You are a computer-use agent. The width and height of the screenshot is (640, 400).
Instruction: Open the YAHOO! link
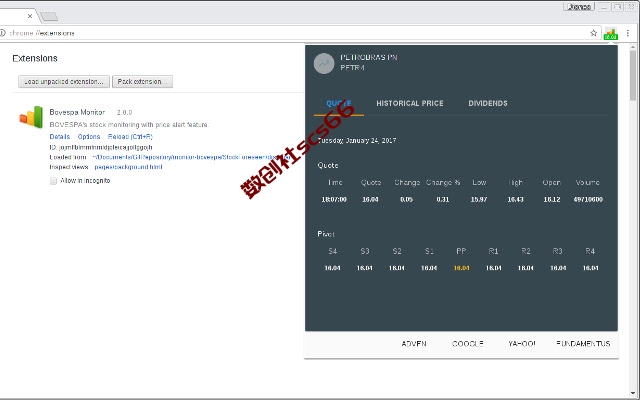(x=522, y=344)
